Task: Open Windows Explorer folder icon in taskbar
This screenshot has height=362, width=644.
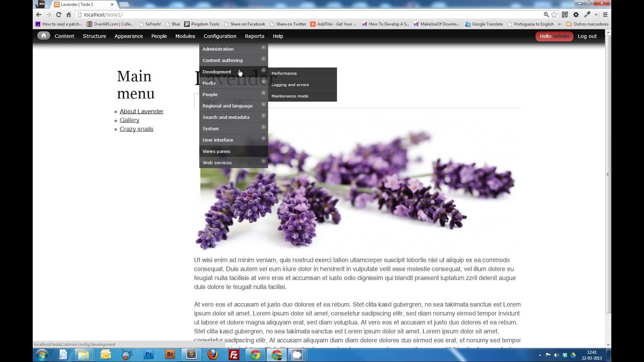Action: point(84,355)
